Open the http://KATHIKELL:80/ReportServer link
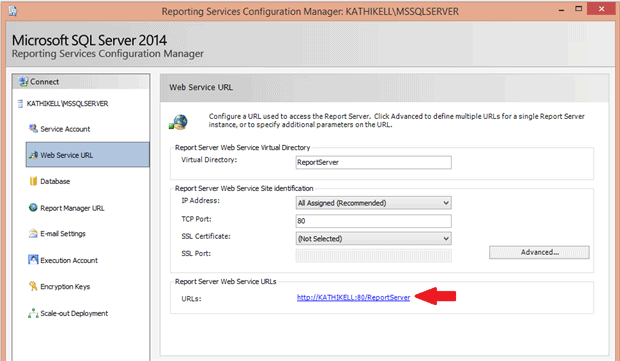620x361 pixels. [353, 297]
